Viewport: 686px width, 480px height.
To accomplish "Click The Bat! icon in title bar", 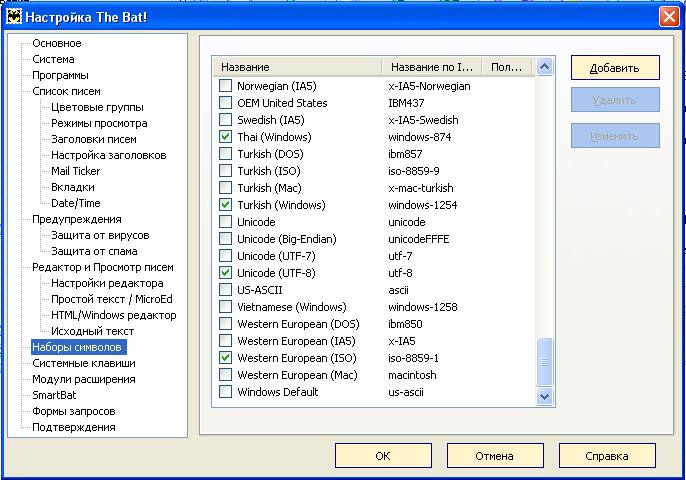I will [14, 17].
